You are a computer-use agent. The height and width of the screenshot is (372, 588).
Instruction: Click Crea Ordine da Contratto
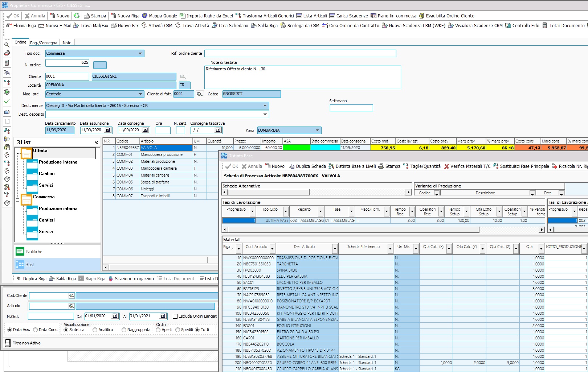click(351, 25)
